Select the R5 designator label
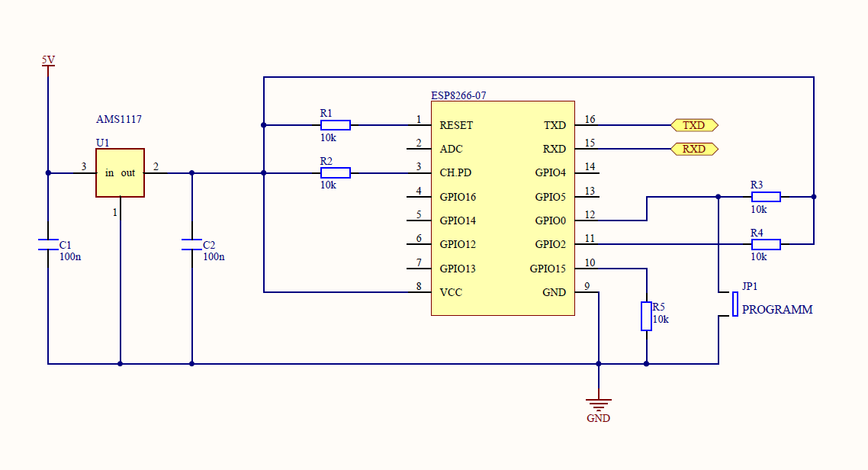The width and height of the screenshot is (868, 470). (658, 307)
